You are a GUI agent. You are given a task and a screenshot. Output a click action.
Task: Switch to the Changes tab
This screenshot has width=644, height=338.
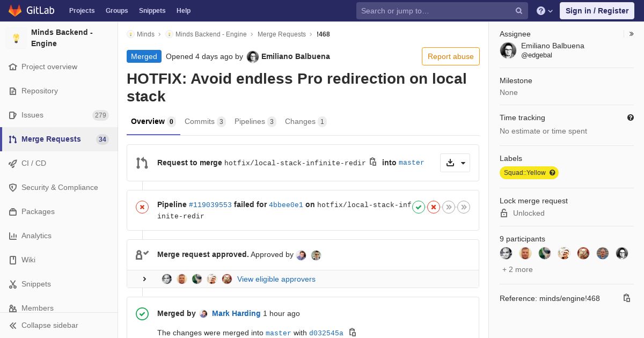tap(306, 122)
